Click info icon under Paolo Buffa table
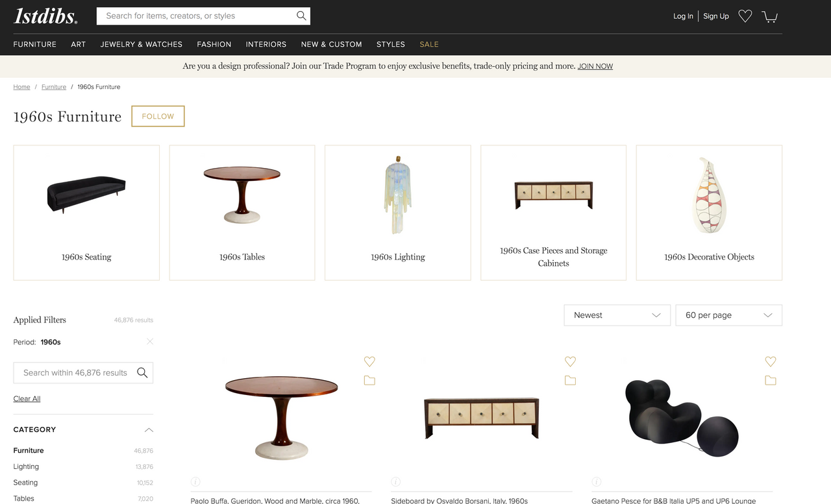The height and width of the screenshot is (504, 831). [195, 481]
